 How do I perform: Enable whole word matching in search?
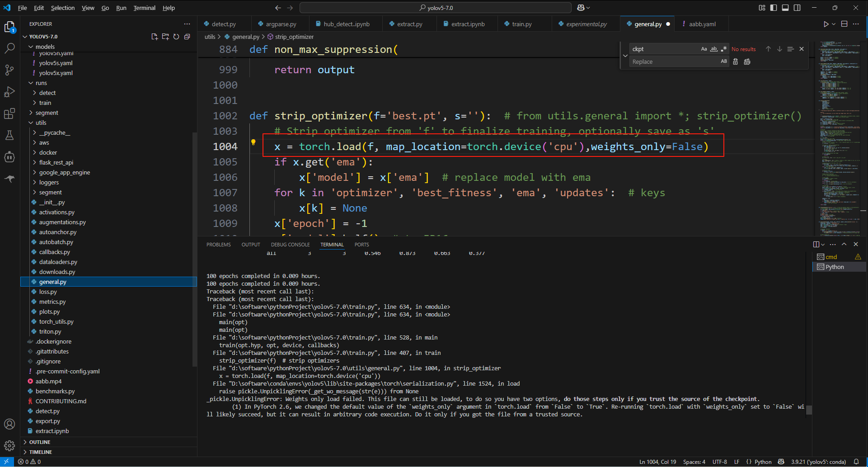point(714,49)
